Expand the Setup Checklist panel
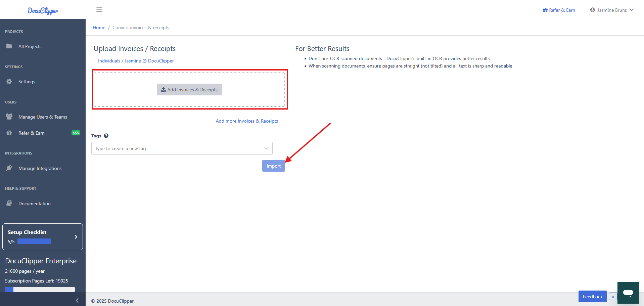This screenshot has width=644, height=306. (x=76, y=236)
